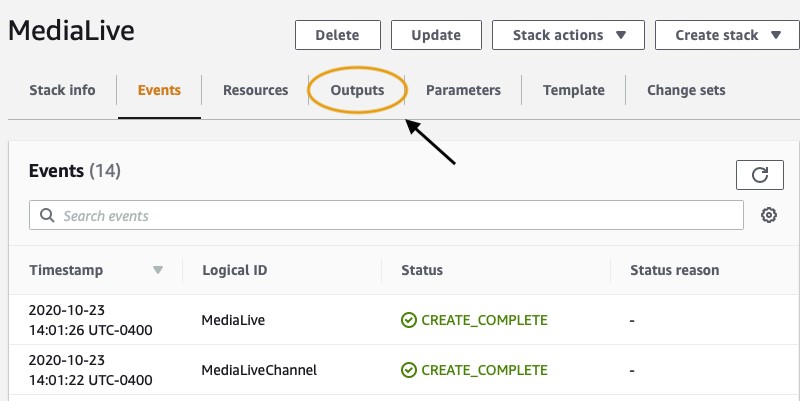Viewport: 800px width, 401px height.
Task: Go to the Parameters tab
Action: click(x=463, y=90)
